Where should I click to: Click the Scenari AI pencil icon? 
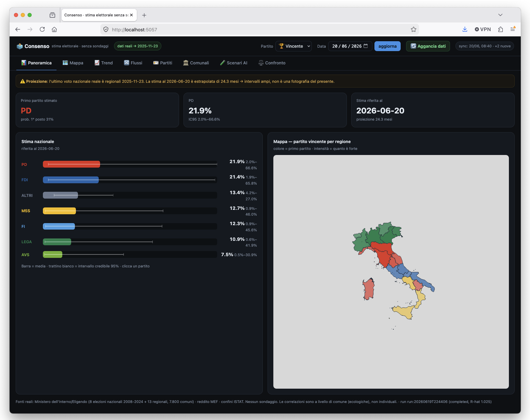coord(223,63)
